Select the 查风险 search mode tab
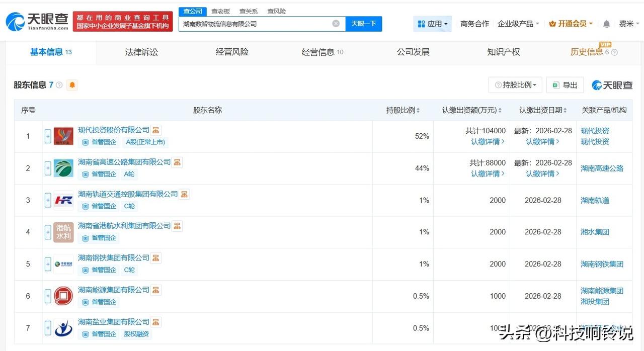The image size is (644, 351). coord(277,12)
